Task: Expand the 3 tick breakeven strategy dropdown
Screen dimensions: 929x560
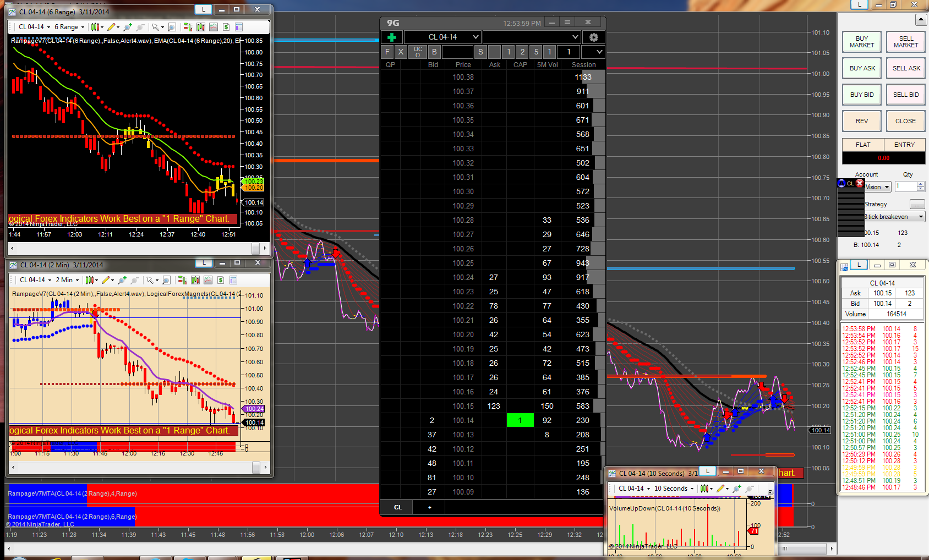Action: click(x=894, y=217)
